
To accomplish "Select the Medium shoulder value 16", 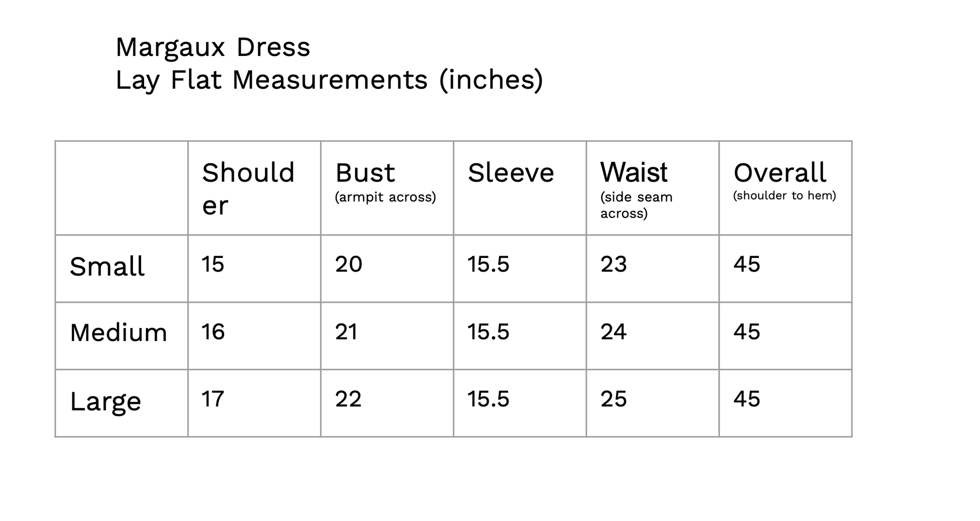I will click(x=213, y=332).
